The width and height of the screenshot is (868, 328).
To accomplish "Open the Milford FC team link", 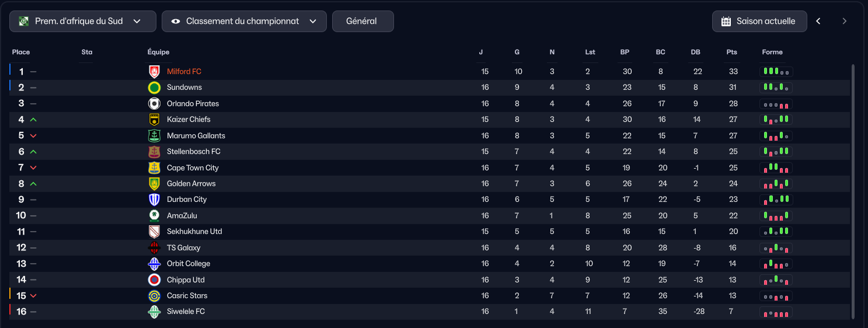I will pos(184,72).
